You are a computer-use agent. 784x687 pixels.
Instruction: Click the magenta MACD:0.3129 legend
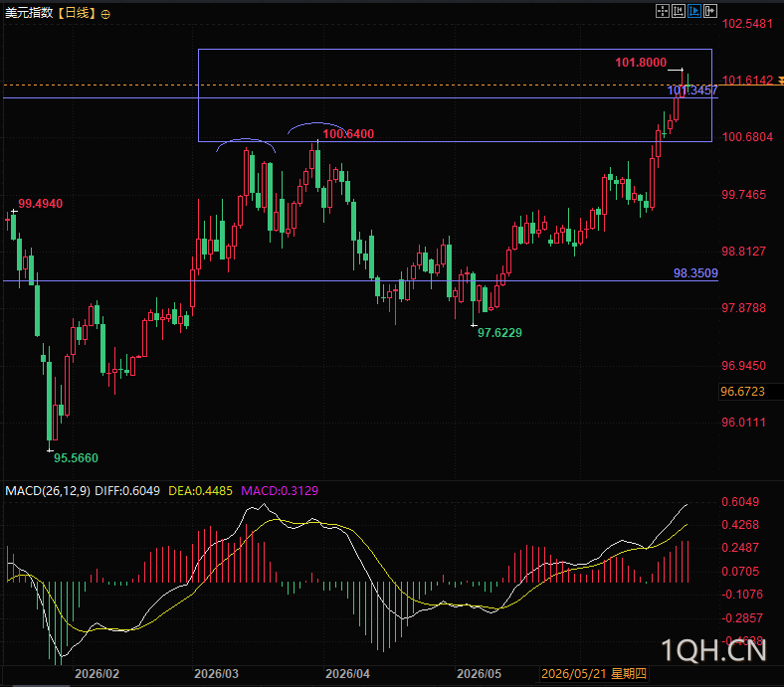click(x=280, y=490)
